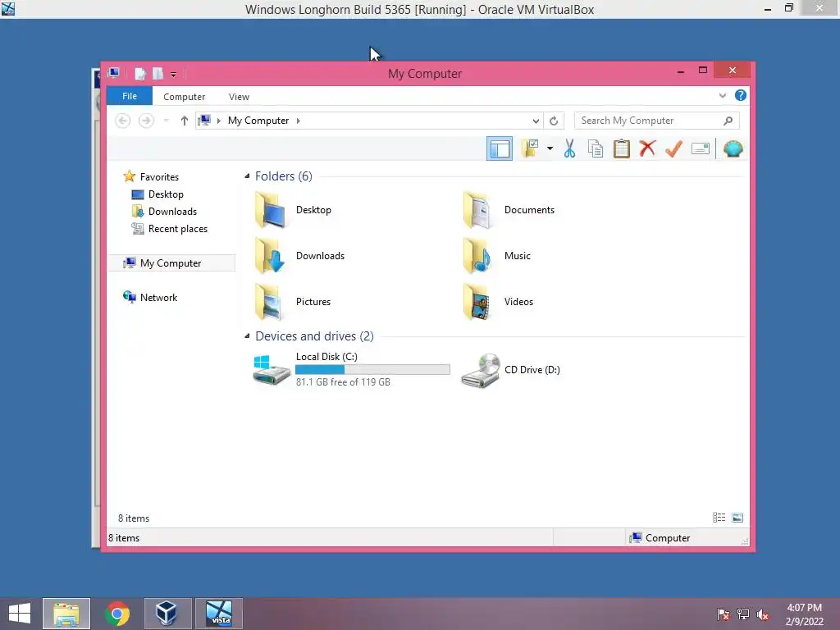The height and width of the screenshot is (630, 840).
Task: Click the orange checkmark Properties icon
Action: 674,149
